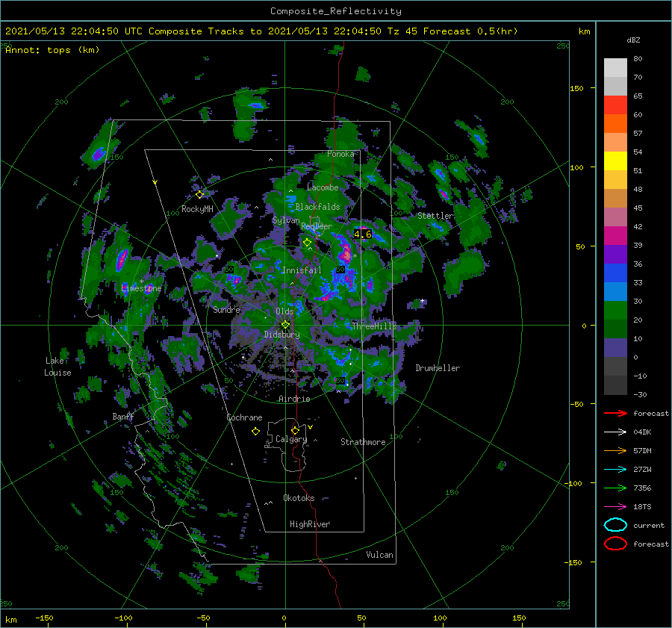Click the red forecast ellipse legend icon
672x628 pixels.
(x=615, y=544)
